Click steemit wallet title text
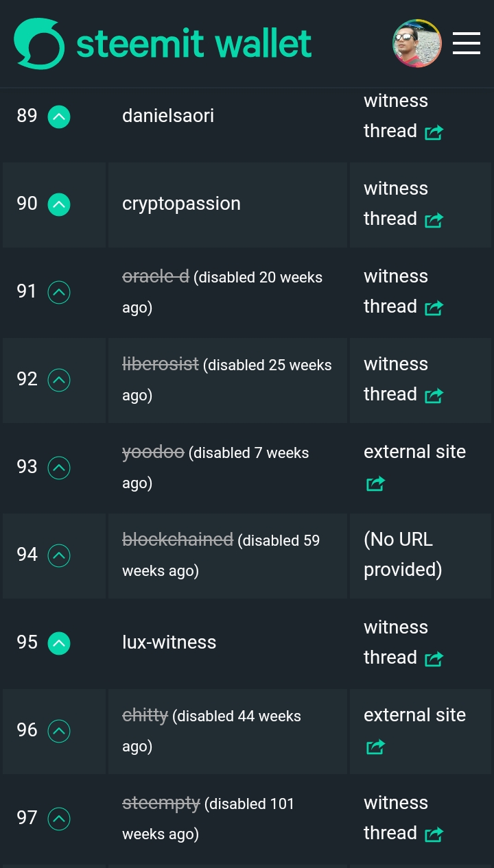494x868 pixels. 194,44
